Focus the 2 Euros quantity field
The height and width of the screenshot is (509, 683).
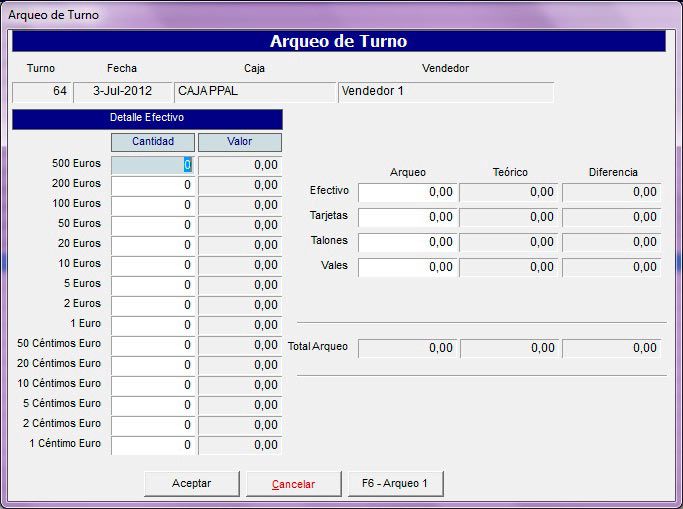coord(153,305)
